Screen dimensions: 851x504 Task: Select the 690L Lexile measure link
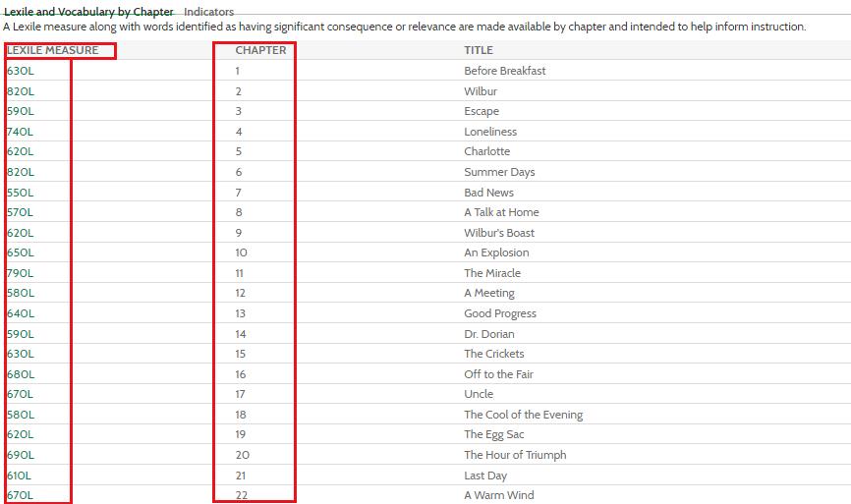20,455
